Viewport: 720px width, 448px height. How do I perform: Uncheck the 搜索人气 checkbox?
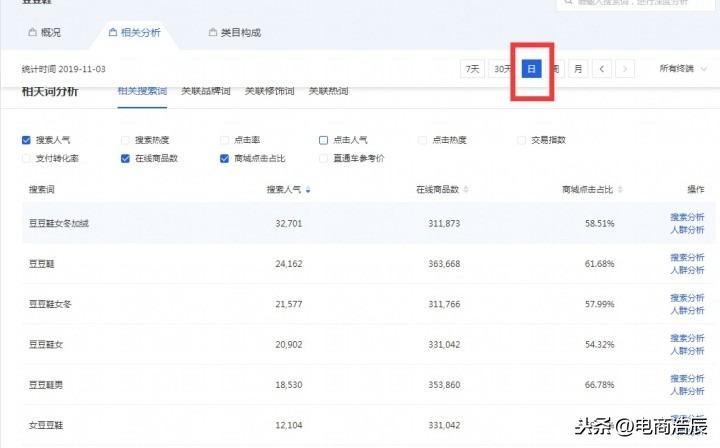26,140
